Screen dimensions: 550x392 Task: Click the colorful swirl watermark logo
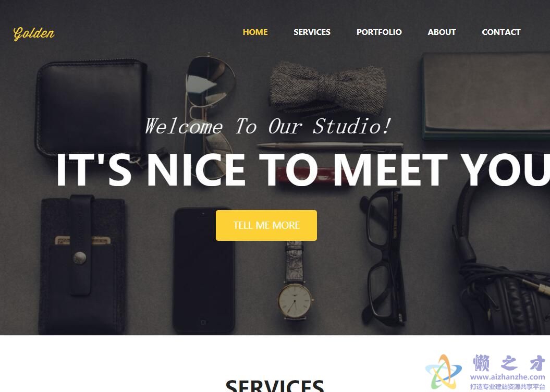[x=443, y=371]
